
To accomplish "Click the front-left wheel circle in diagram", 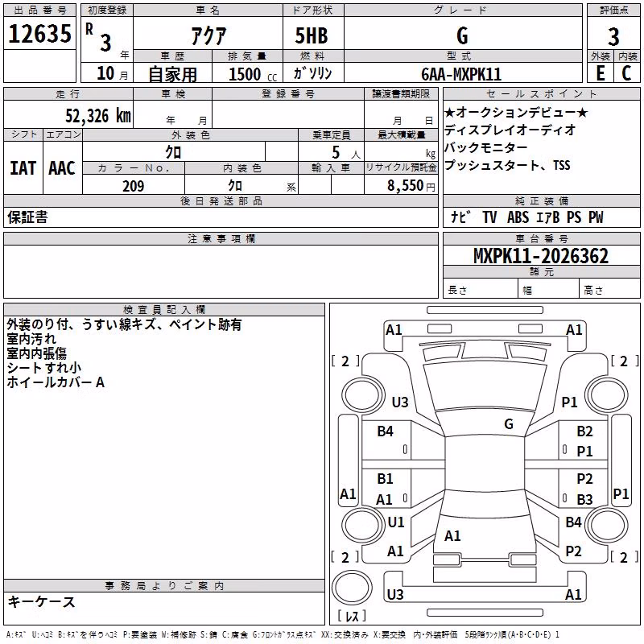I will click(x=362, y=395).
